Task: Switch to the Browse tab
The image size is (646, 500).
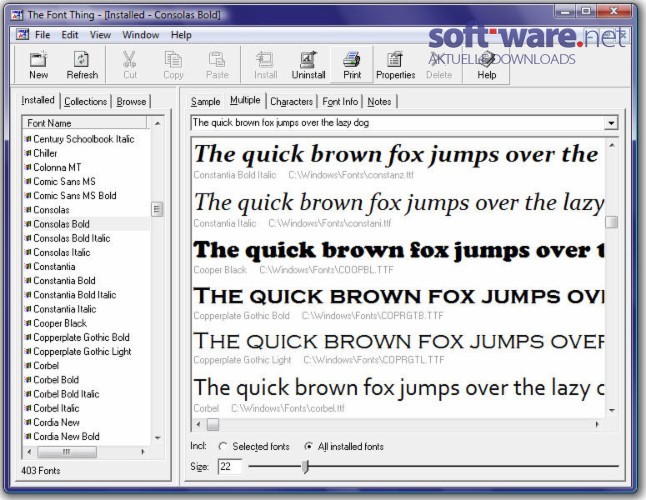Action: [x=131, y=101]
